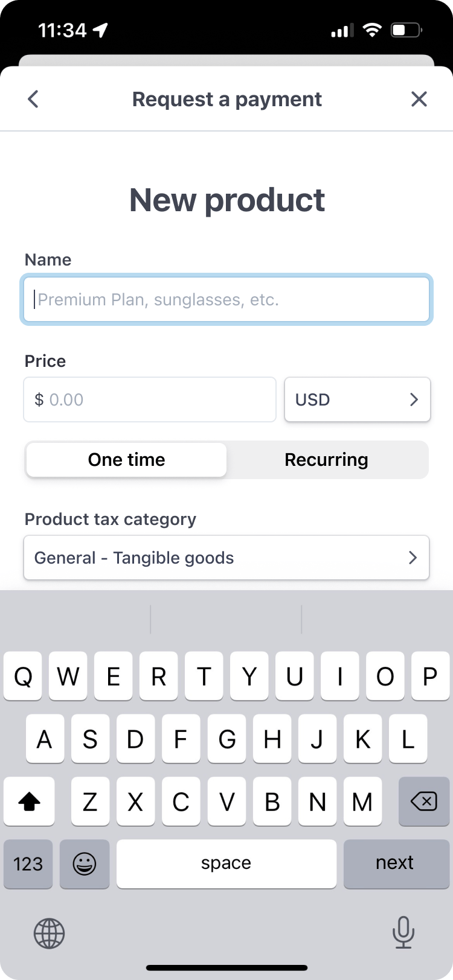Tap the back arrow icon
Image resolution: width=453 pixels, height=980 pixels.
pyautogui.click(x=33, y=99)
